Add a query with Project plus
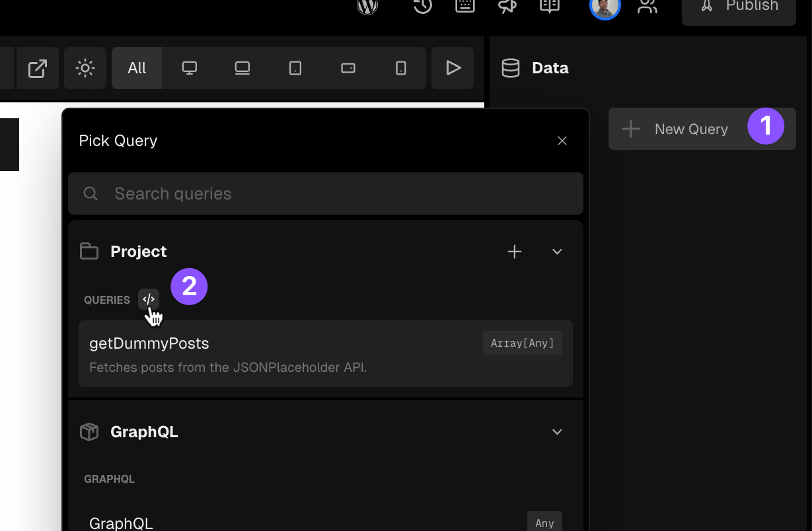 click(x=515, y=252)
